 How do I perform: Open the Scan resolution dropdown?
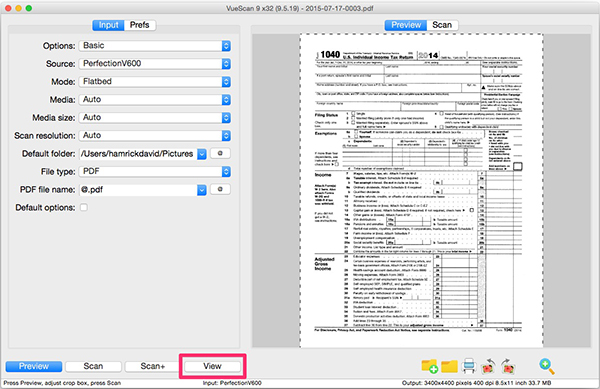pos(155,135)
